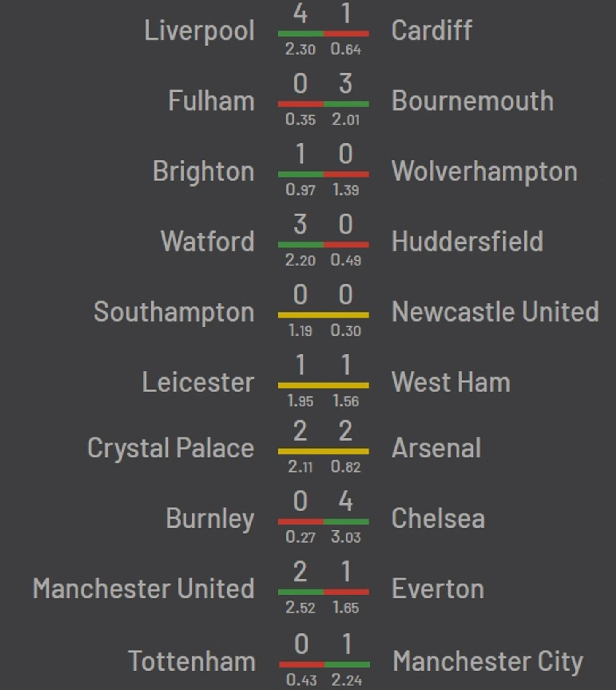Open Newcastle United team page
This screenshot has width=616, height=690.
495,312
